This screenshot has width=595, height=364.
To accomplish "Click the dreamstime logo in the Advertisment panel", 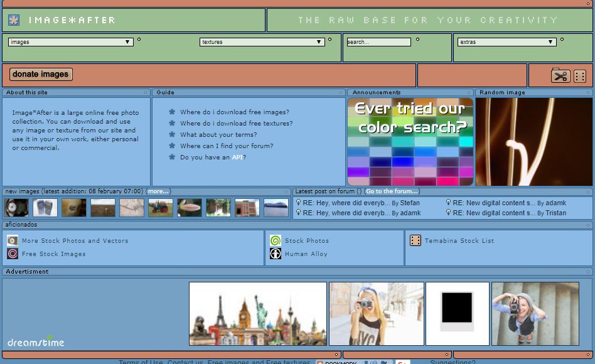I will (36, 341).
